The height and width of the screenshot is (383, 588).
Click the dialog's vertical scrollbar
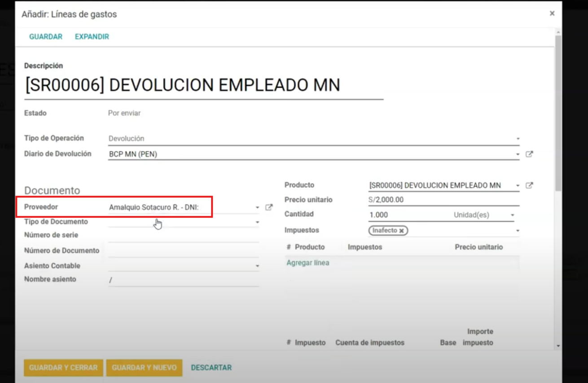(x=558, y=112)
